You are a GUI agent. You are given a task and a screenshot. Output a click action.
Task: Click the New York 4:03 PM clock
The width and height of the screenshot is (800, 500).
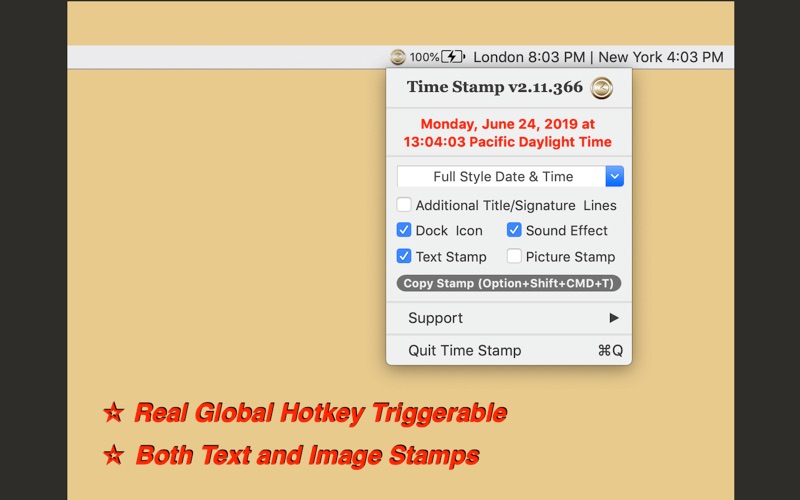(x=661, y=57)
